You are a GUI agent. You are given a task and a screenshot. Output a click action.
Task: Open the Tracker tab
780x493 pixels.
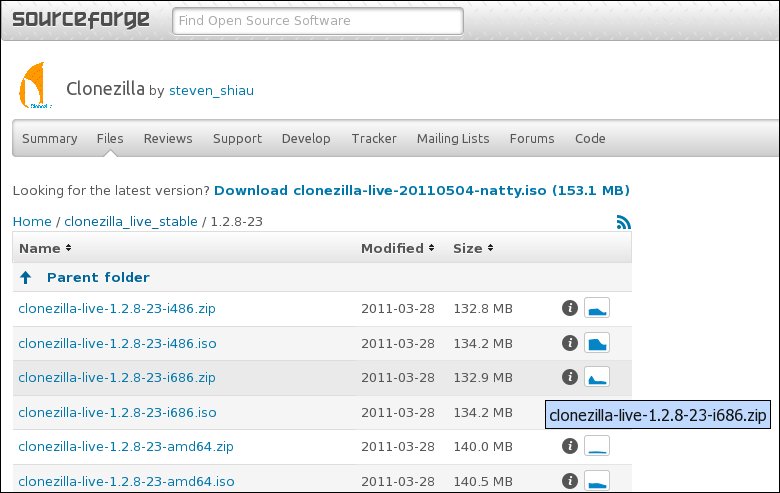[374, 138]
